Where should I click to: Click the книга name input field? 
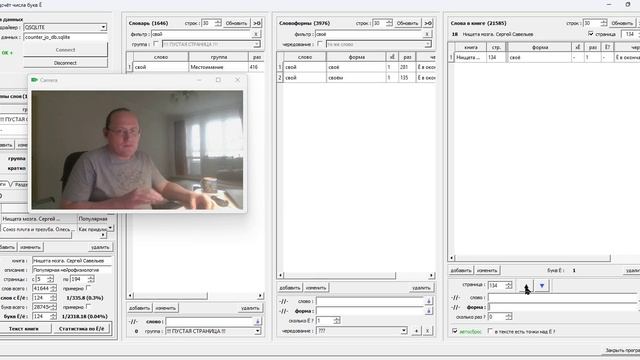coord(72,260)
